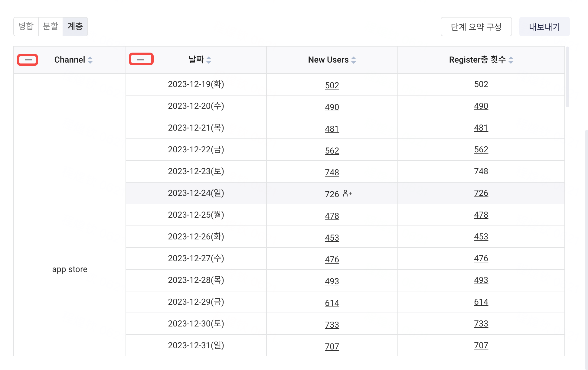This screenshot has width=588, height=370.
Task: Click the 2023-12-24(일) date row
Action: 196,193
